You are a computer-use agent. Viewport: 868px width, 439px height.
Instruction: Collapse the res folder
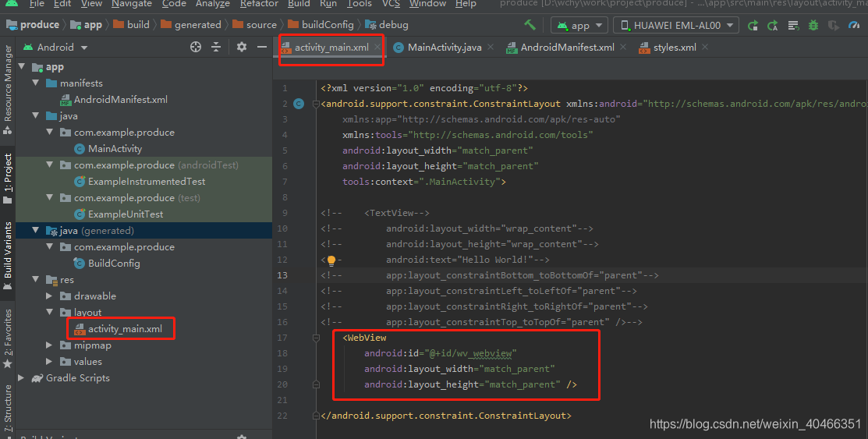[x=36, y=280]
